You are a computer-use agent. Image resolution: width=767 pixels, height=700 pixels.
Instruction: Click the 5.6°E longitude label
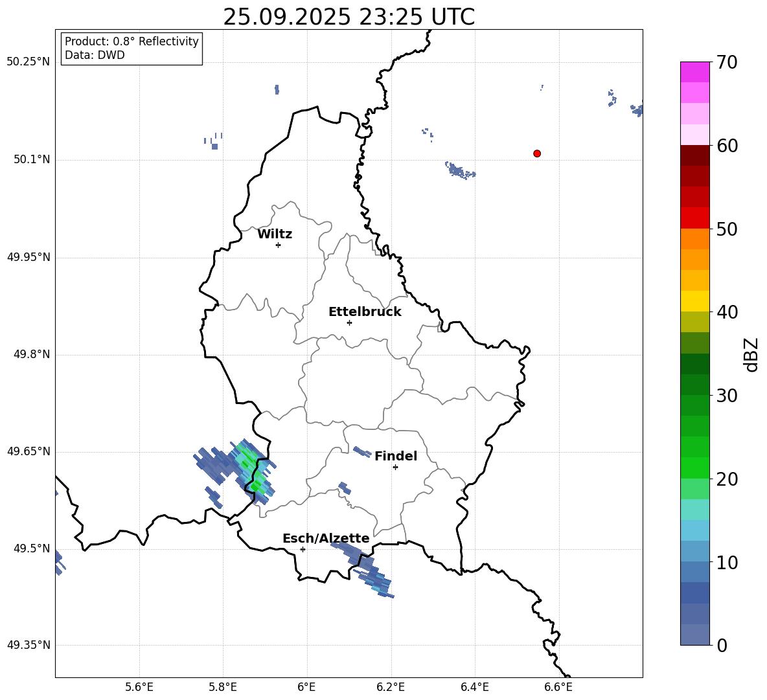pyautogui.click(x=139, y=687)
